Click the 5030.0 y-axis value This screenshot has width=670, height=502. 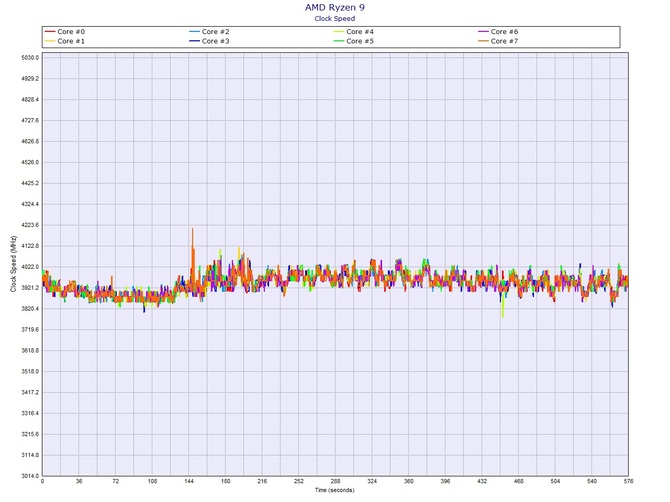[30, 58]
